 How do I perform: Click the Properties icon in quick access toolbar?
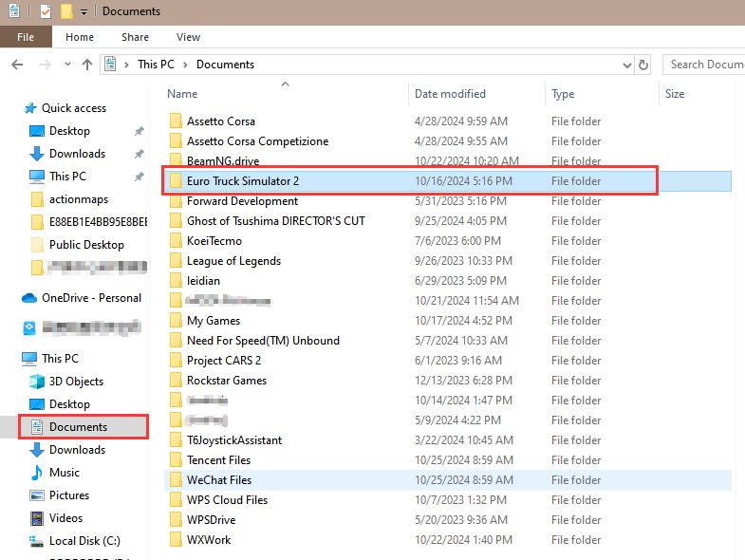point(46,11)
